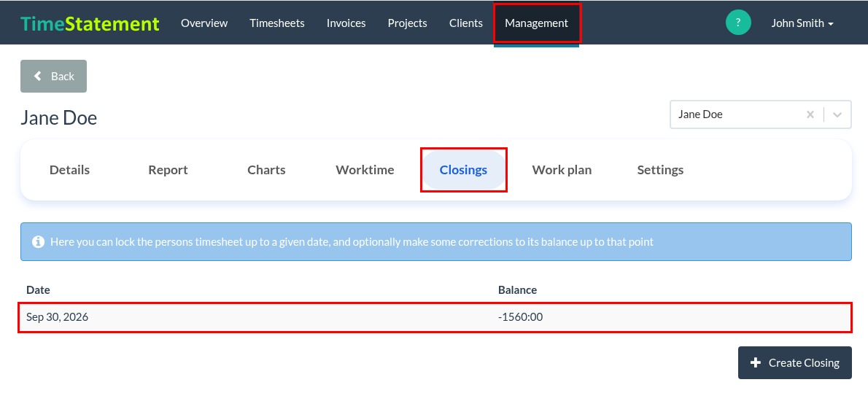
Task: Click the info icon in the blue banner
Action: click(x=38, y=242)
